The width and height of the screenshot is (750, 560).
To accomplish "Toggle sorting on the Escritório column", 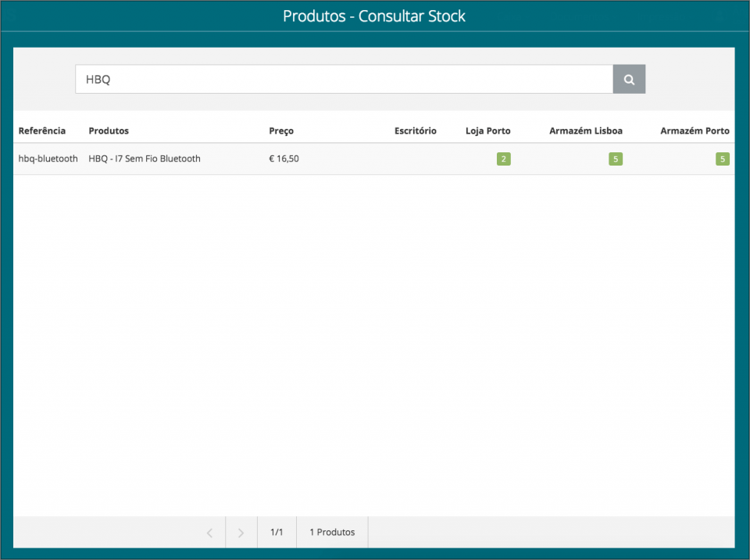I will tap(416, 130).
